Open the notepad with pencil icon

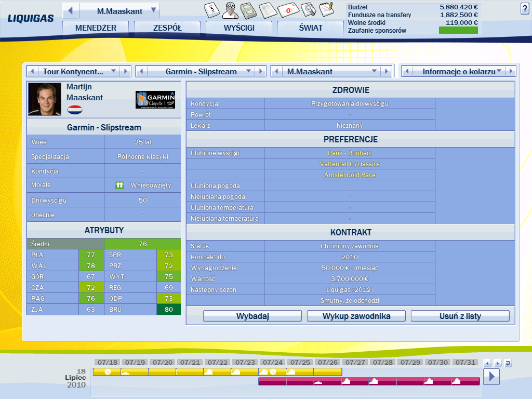pos(326,9)
